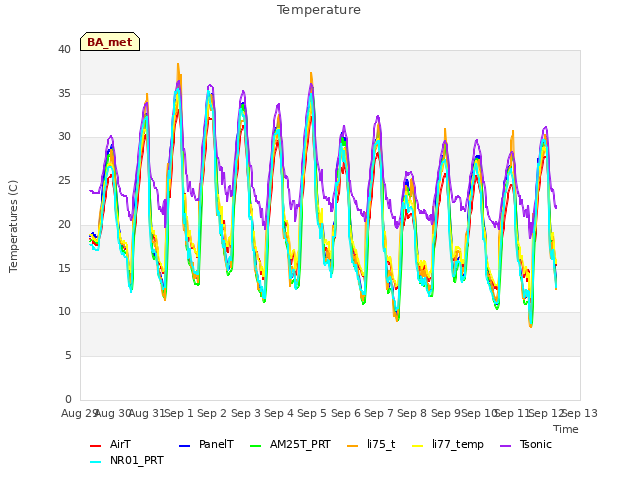640x480 pixels.
Task: Toggle the li77_temp legend entry
Action: (448, 444)
